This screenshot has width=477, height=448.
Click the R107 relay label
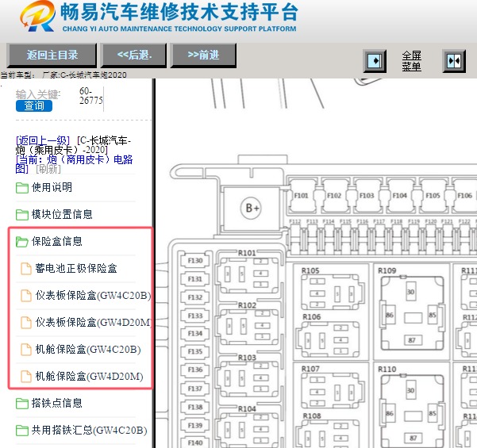pyautogui.click(x=310, y=369)
